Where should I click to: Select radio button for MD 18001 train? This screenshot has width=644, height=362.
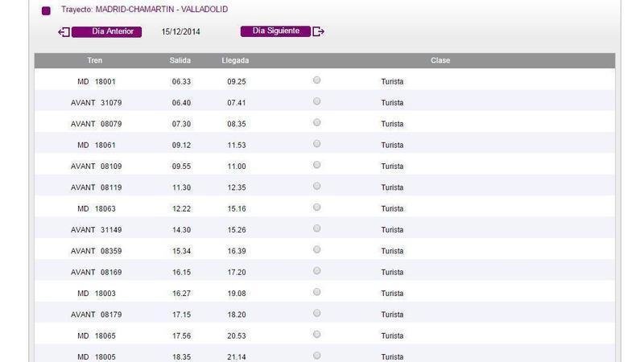pyautogui.click(x=316, y=80)
